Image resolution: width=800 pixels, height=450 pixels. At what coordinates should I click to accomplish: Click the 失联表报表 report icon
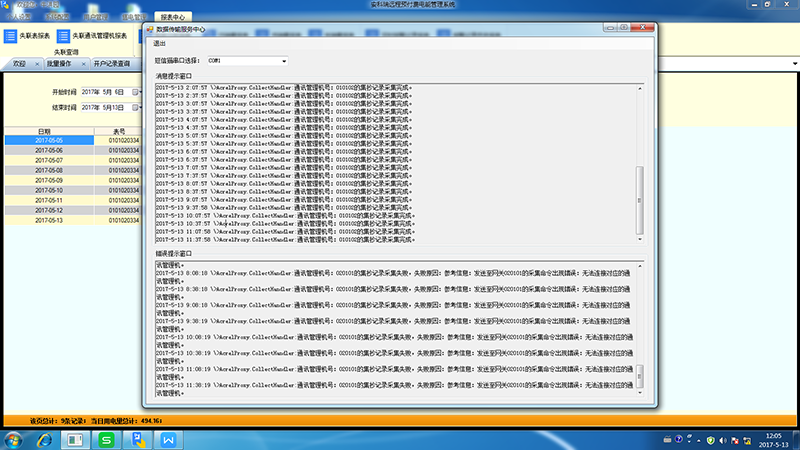pos(10,36)
